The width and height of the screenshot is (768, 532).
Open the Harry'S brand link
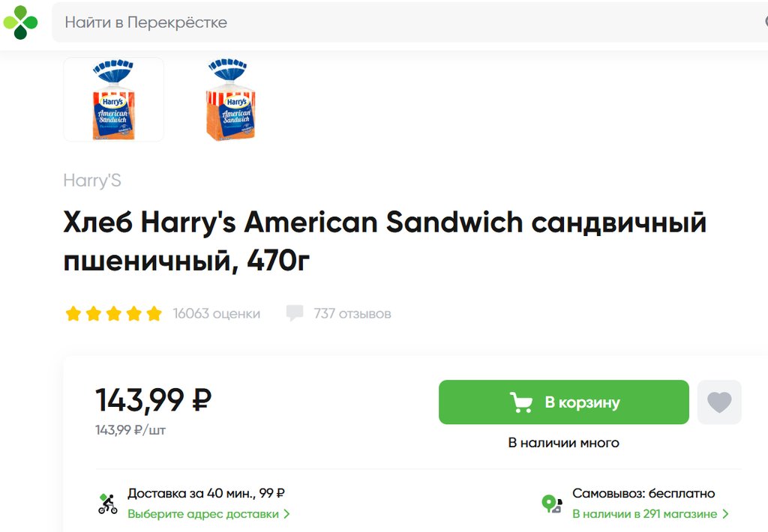tap(91, 181)
